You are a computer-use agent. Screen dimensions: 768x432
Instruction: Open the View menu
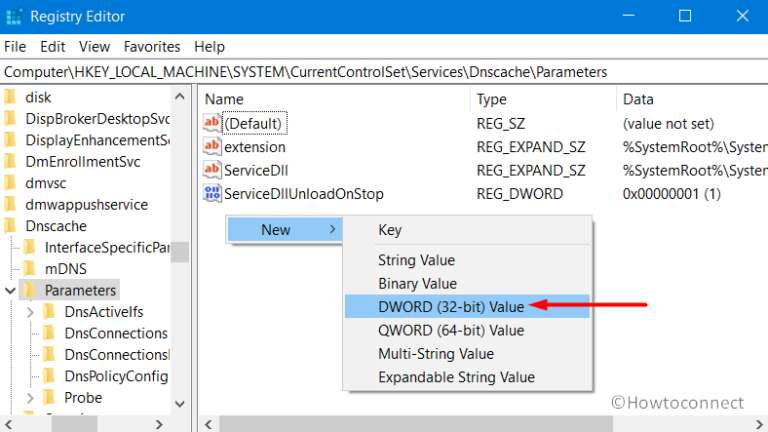pyautogui.click(x=95, y=47)
